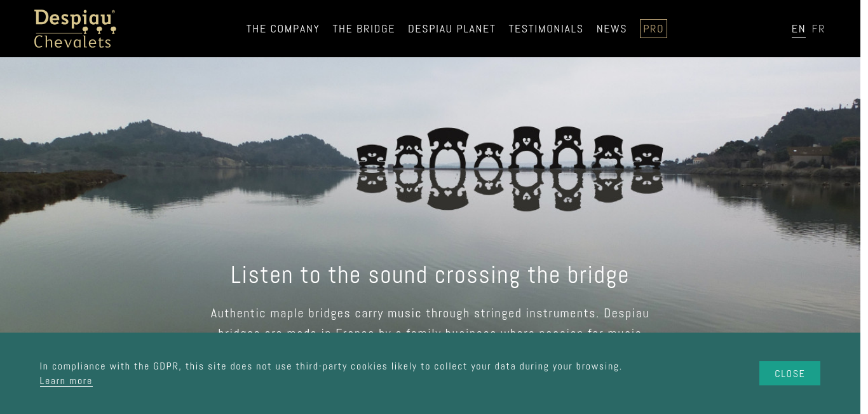Click the 'Listen to the sound' heading
The image size is (868, 414).
[x=430, y=275]
